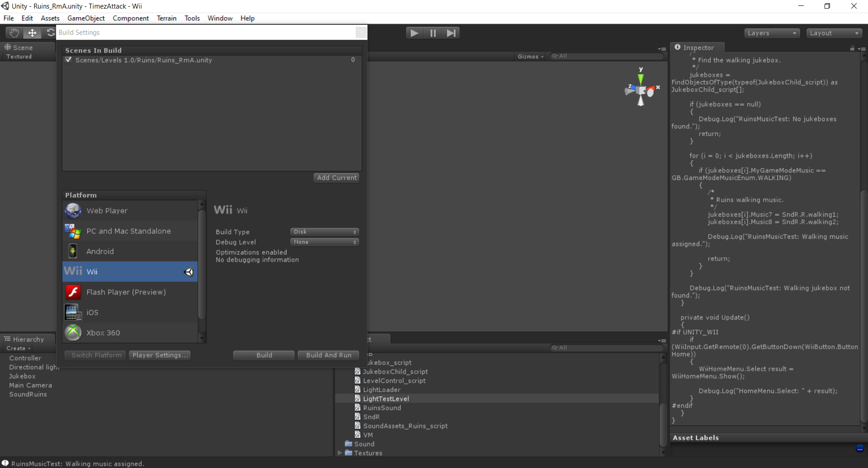
Task: Click the Play button
Action: (x=414, y=33)
